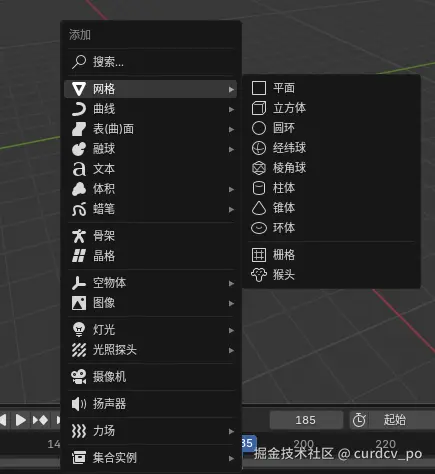Open the 力场 force field submenu
Image resolution: width=435 pixels, height=474 pixels.
tap(151, 431)
